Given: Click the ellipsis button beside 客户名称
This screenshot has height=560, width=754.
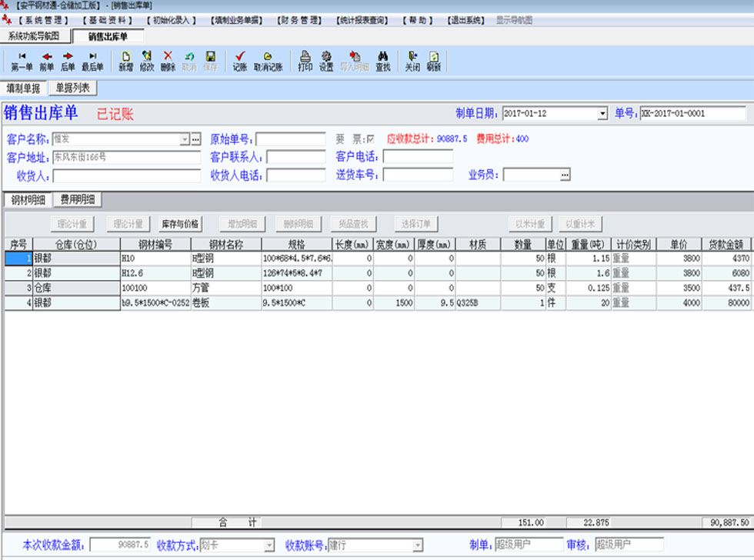Looking at the screenshot, I should click(x=195, y=139).
